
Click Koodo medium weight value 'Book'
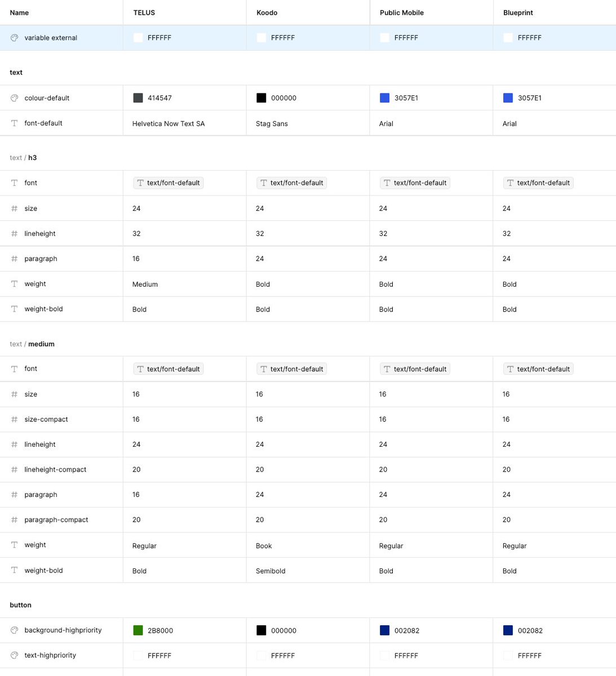[x=264, y=546]
